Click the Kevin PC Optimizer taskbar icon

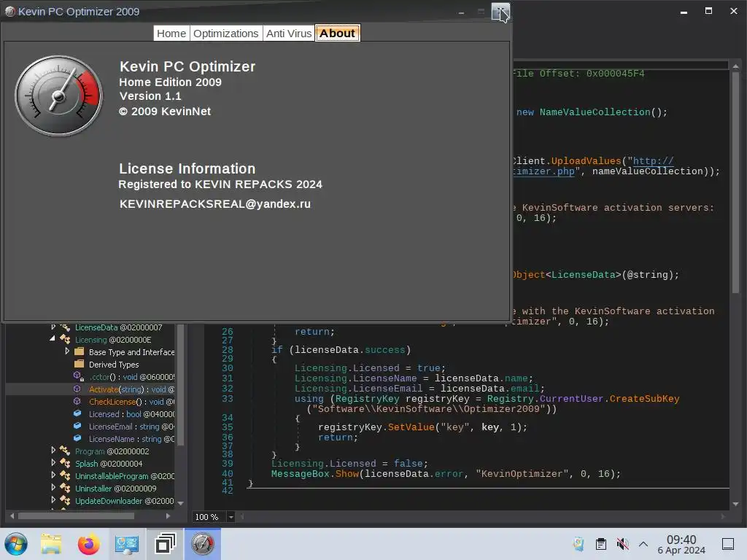click(x=203, y=544)
